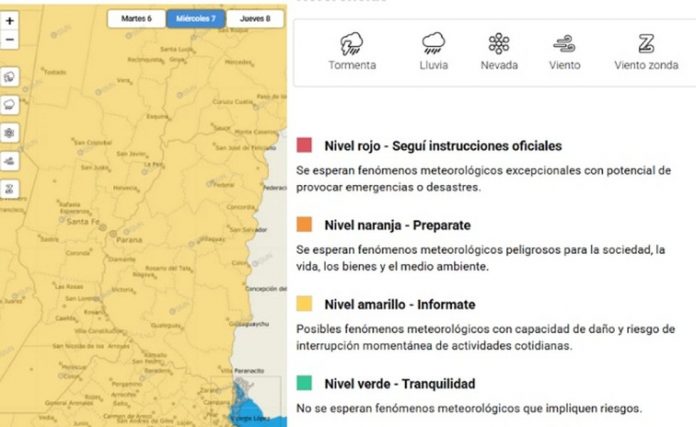This screenshot has width=696, height=427.
Task: Select storm layer icon in map sidebar
Action: 10,77
